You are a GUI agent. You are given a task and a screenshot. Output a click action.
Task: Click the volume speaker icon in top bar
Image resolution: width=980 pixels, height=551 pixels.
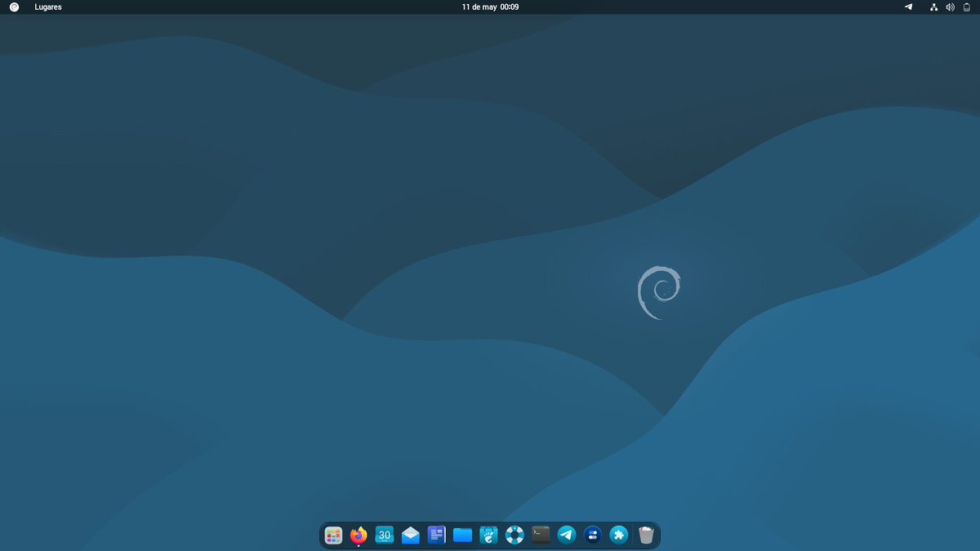coord(950,7)
